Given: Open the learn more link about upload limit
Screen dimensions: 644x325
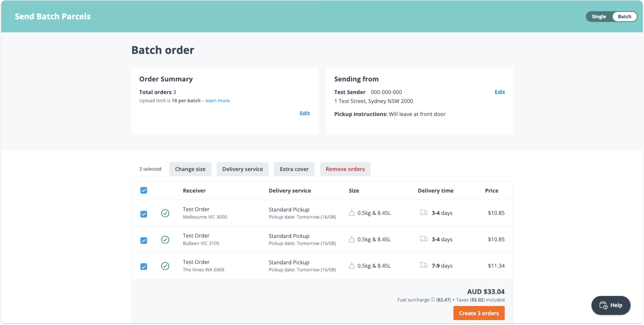Looking at the screenshot, I should [x=218, y=101].
